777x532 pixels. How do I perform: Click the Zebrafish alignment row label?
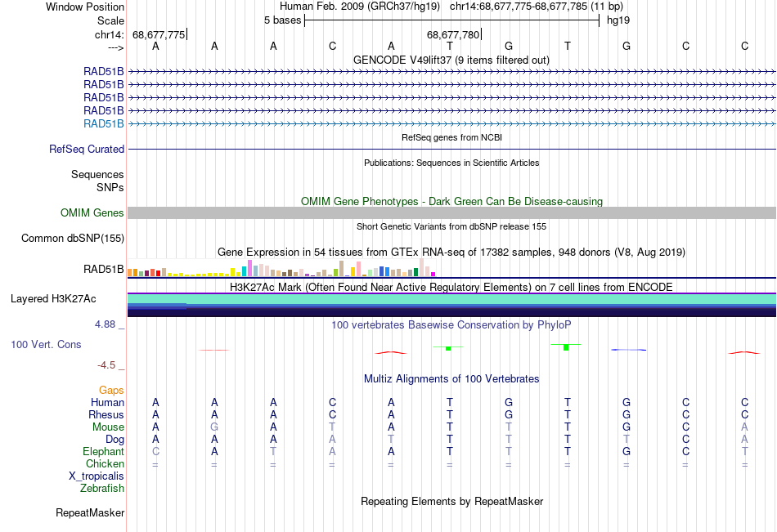[102, 488]
